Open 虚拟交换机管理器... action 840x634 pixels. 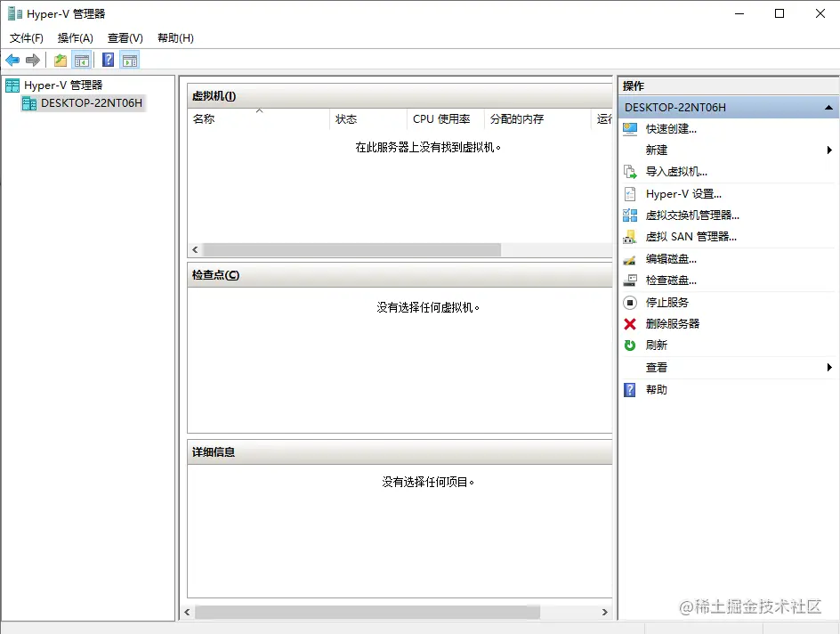pos(692,215)
